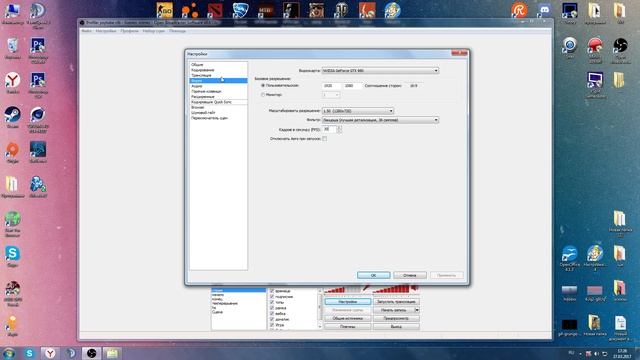This screenshot has height=360, width=640.
Task: Open the Skype desktop shortcut
Action: 13,254
